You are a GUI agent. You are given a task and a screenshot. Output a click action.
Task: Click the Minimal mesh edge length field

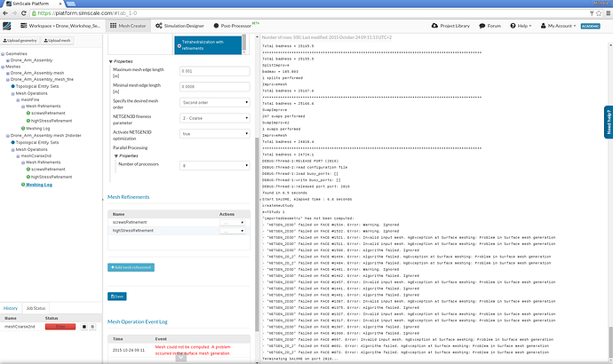coord(215,87)
